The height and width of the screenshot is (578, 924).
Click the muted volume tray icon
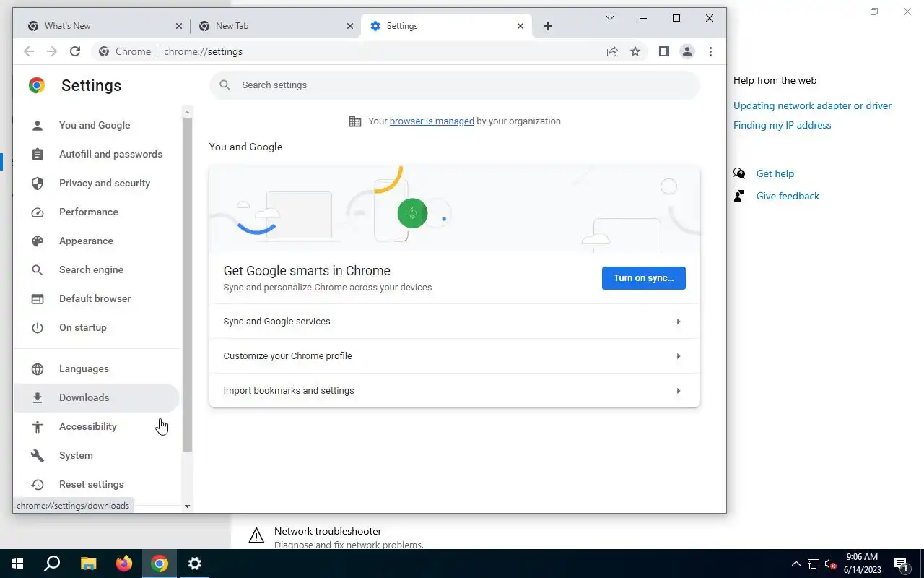pyautogui.click(x=831, y=564)
